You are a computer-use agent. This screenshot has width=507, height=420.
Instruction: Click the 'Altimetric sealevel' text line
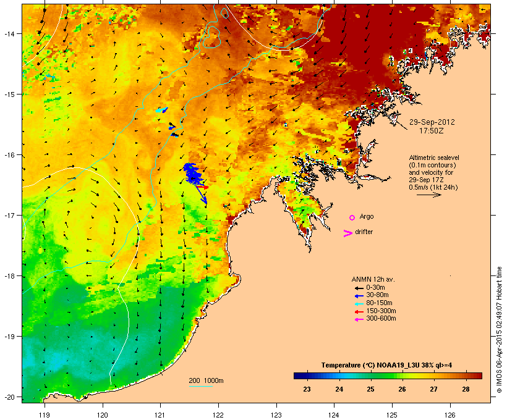click(x=434, y=157)
